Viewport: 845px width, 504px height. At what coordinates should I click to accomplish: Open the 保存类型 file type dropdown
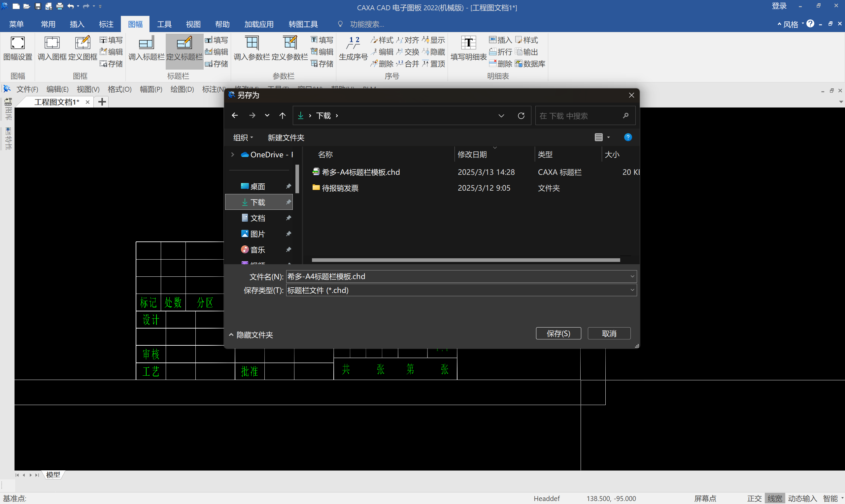tap(632, 290)
